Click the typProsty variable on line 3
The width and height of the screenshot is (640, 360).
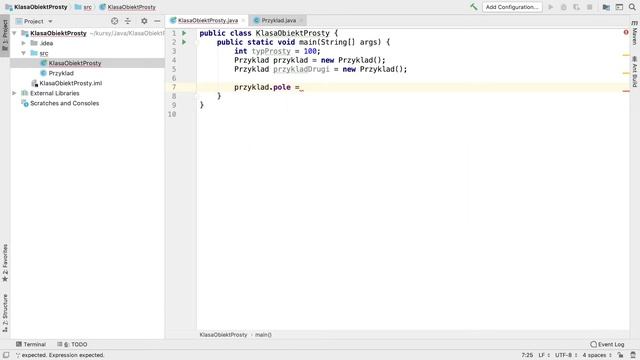pos(271,51)
